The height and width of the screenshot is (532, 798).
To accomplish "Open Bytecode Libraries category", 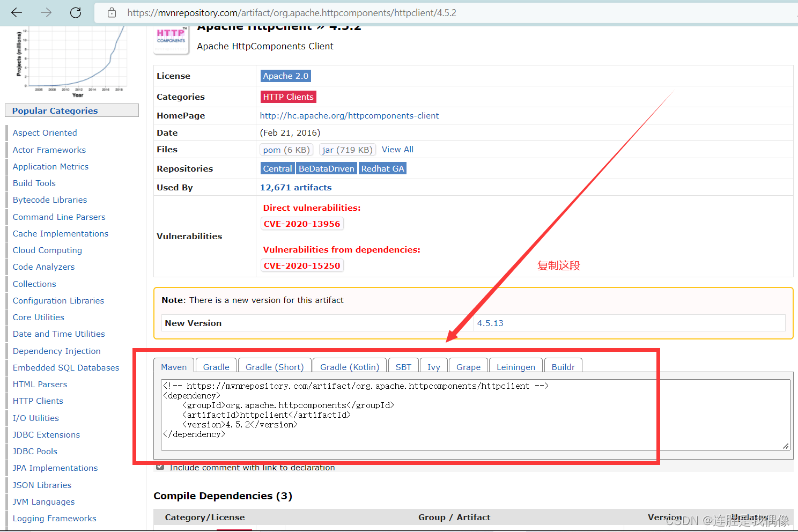I will (x=50, y=200).
